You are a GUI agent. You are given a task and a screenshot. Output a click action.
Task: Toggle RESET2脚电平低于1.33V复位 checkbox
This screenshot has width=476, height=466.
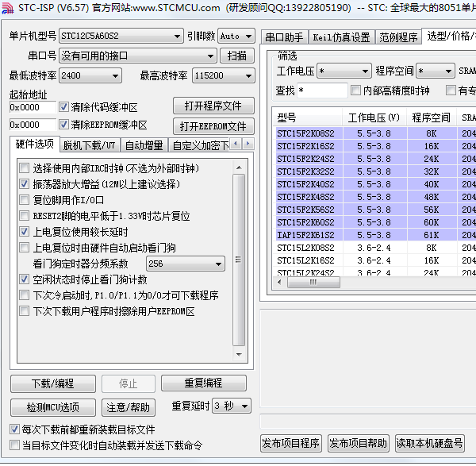tap(24, 216)
